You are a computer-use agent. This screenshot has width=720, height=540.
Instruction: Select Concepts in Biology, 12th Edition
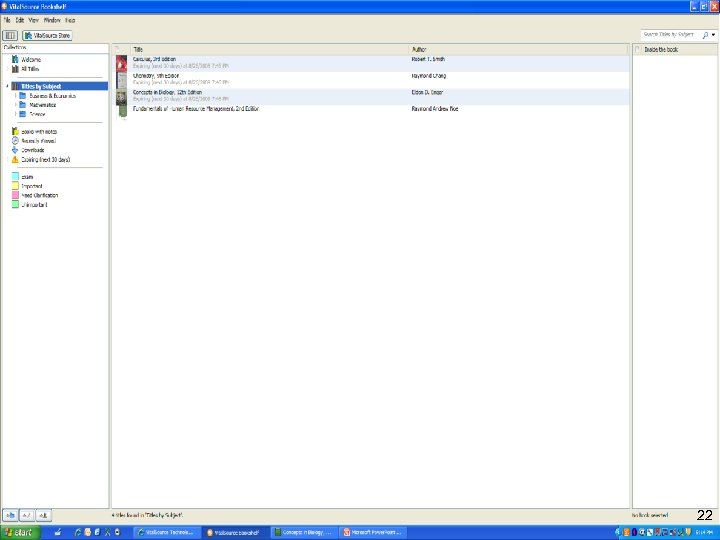[x=167, y=92]
